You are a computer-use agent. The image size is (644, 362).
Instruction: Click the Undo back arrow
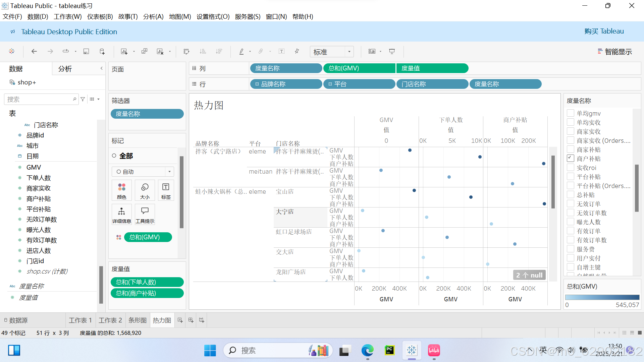(34, 51)
